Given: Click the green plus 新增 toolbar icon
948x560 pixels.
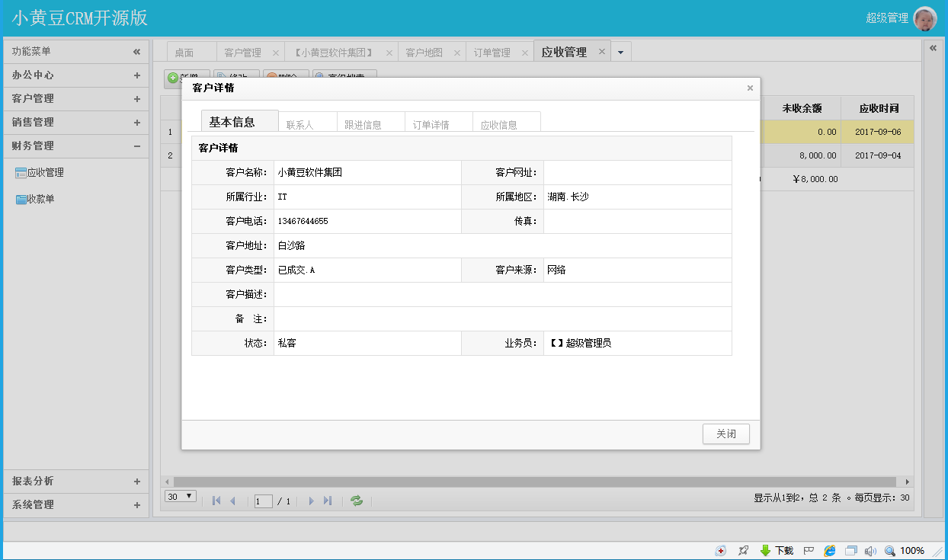Looking at the screenshot, I should [173, 78].
